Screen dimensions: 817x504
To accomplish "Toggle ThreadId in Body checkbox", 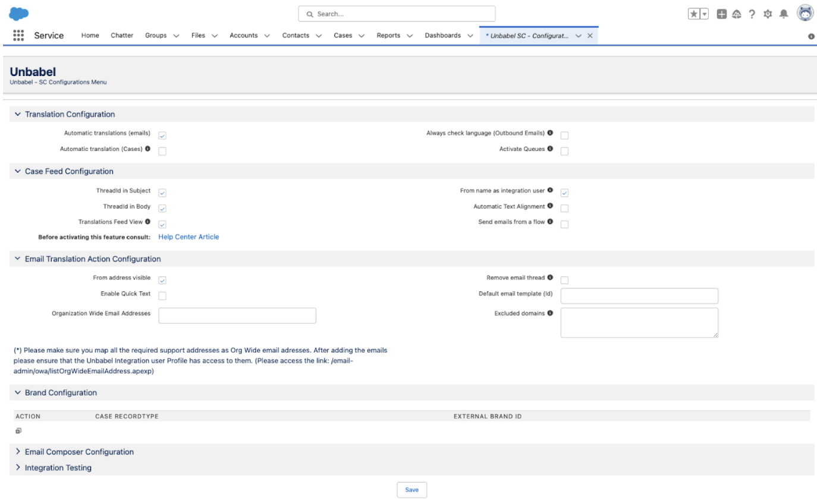I will tap(162, 209).
